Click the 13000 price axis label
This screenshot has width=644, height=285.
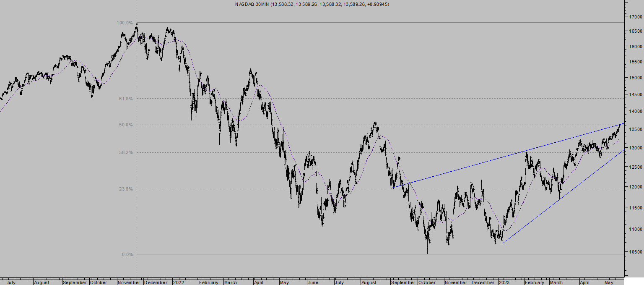pos(636,148)
